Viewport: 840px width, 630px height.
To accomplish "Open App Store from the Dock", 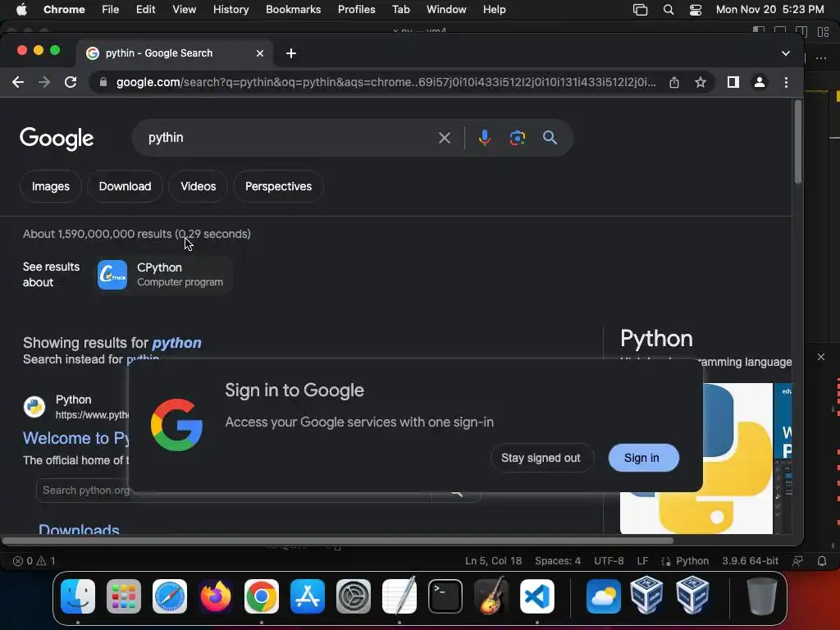I will [x=308, y=596].
